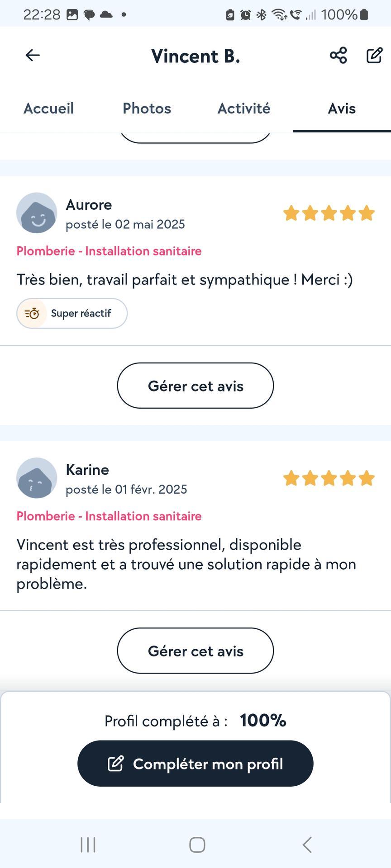Manage Karine's review with Gérer cet avis
This screenshot has height=868, width=391.
(195, 651)
